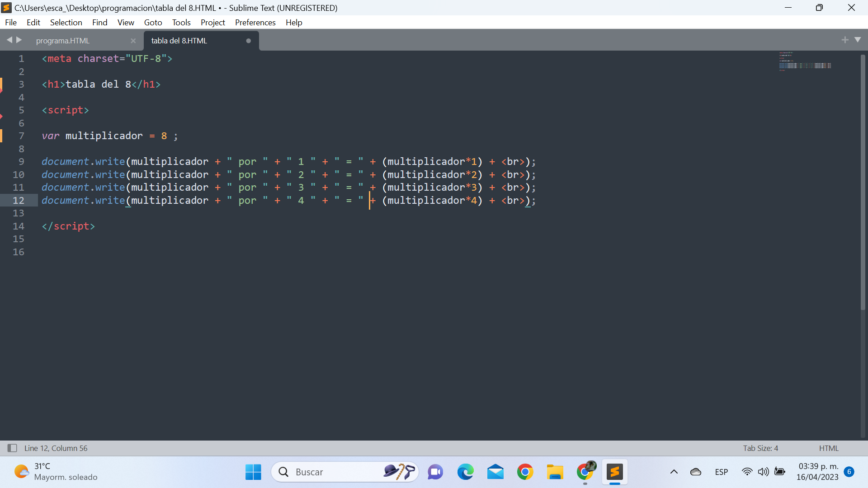
Task: Show hidden icons in system tray
Action: click(x=674, y=472)
